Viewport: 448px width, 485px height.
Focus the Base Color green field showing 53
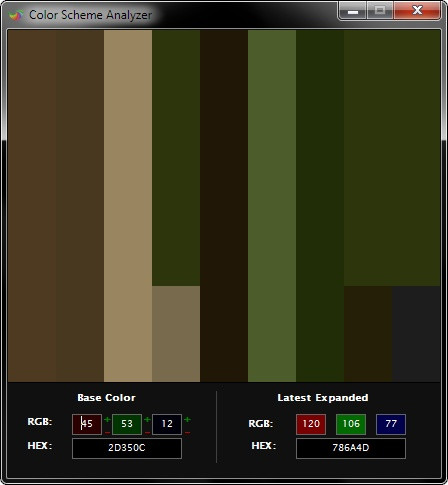tap(127, 424)
